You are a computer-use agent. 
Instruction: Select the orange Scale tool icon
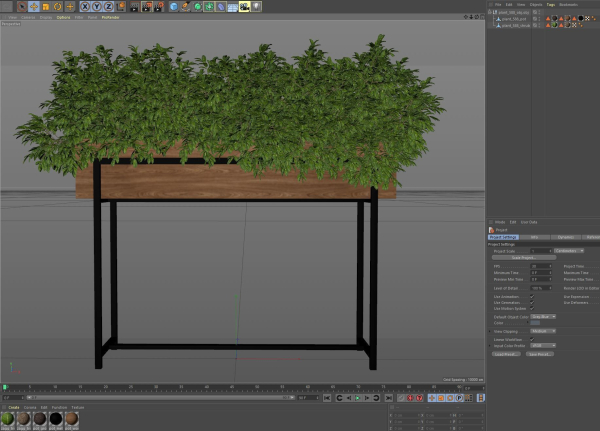46,7
